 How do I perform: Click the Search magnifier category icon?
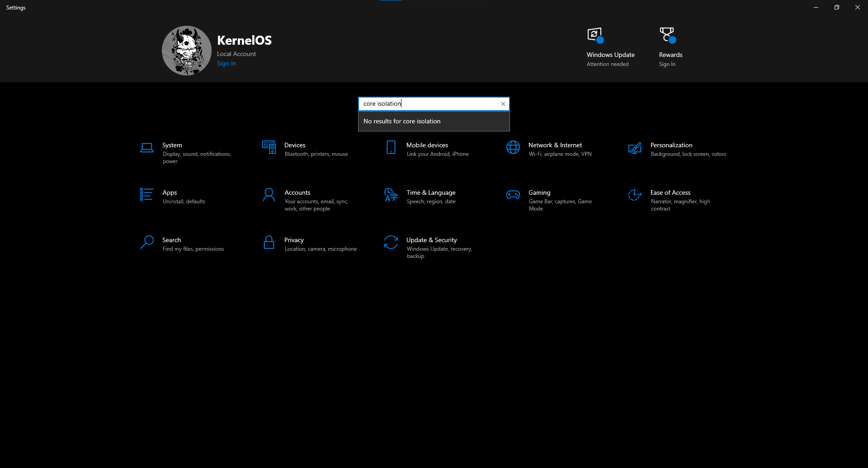(147, 242)
